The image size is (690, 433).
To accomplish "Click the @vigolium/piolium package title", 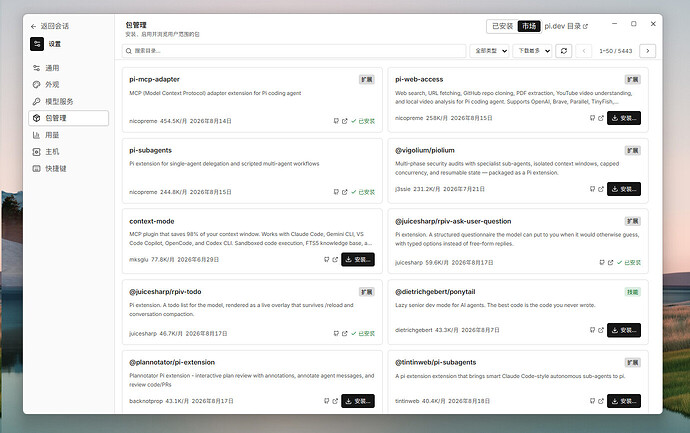I will 425,150.
